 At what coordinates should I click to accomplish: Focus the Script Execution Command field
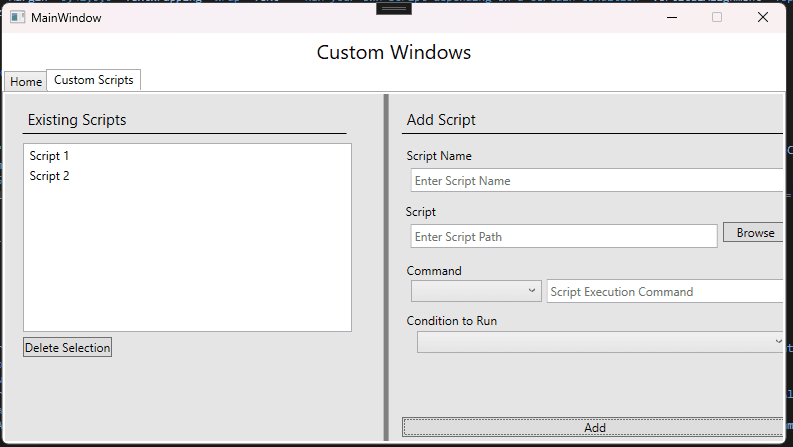coord(664,292)
